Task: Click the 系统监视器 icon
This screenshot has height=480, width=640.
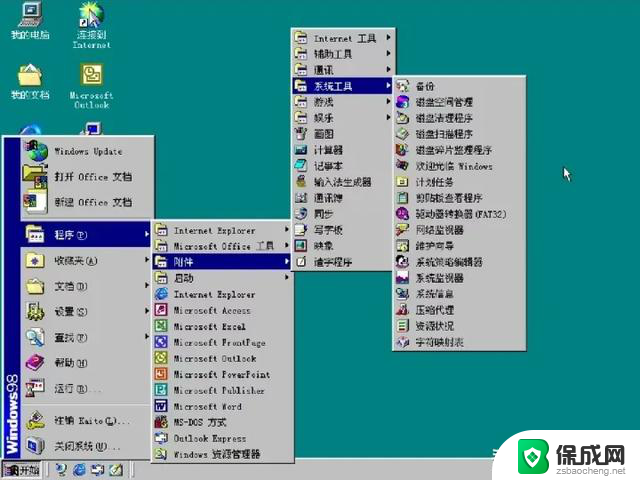Action: point(402,278)
